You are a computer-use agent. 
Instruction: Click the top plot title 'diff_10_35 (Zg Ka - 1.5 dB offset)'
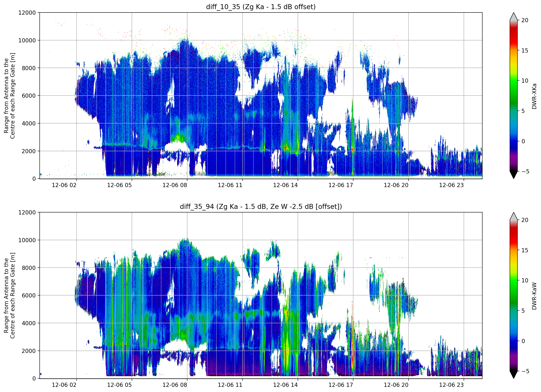point(261,7)
